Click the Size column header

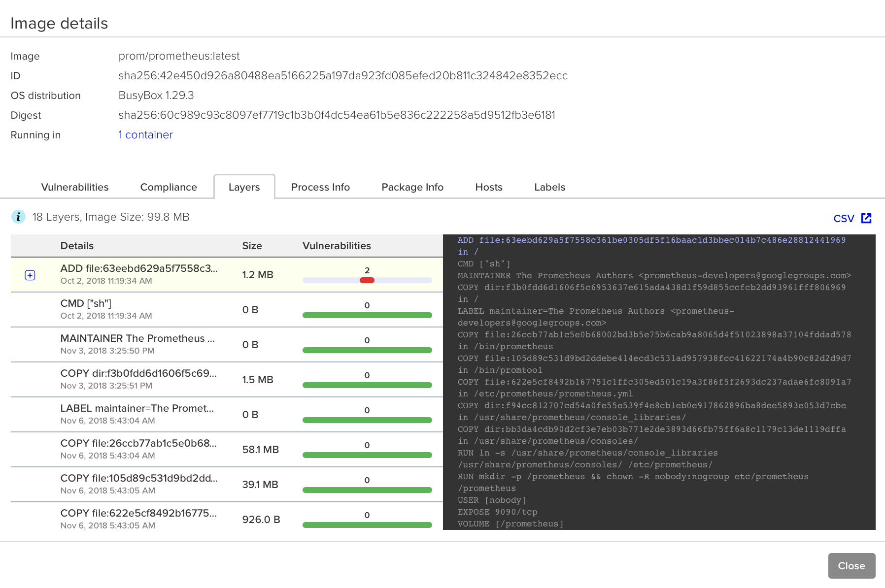(252, 246)
